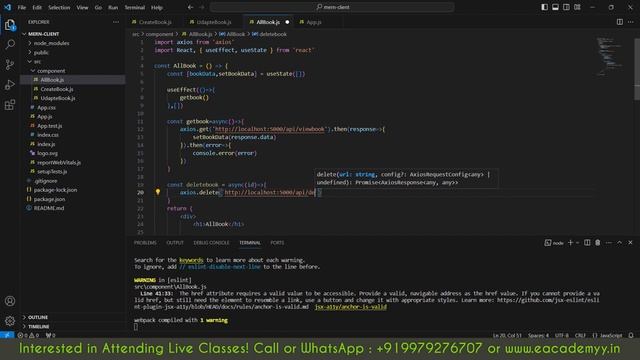
Task: Customize layout icon in title bar
Action: 577,7
